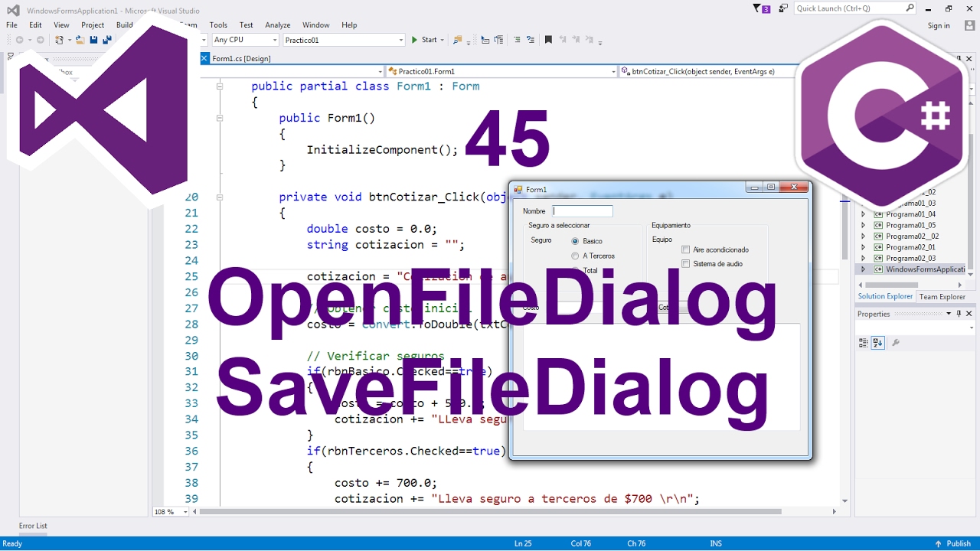This screenshot has height=551, width=980.
Task: Open the Help menu
Action: 349,24
